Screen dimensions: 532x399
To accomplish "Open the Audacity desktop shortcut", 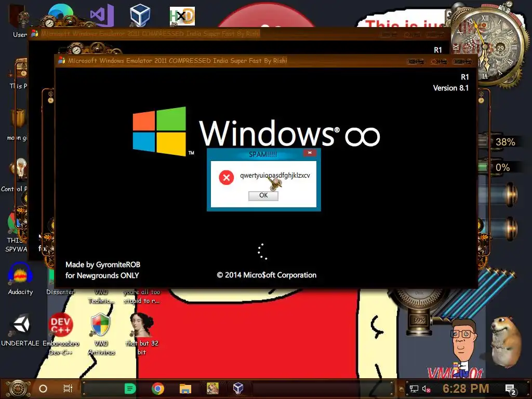I will [20, 279].
